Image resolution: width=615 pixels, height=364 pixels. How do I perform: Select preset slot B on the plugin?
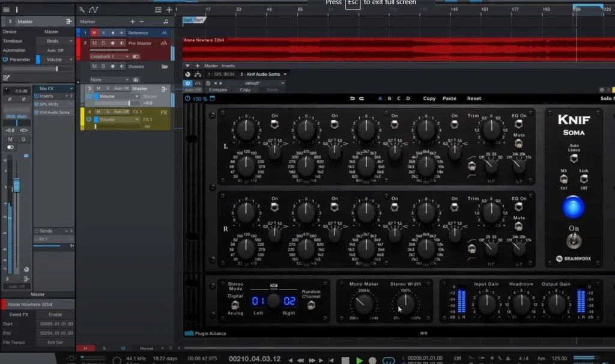(388, 98)
